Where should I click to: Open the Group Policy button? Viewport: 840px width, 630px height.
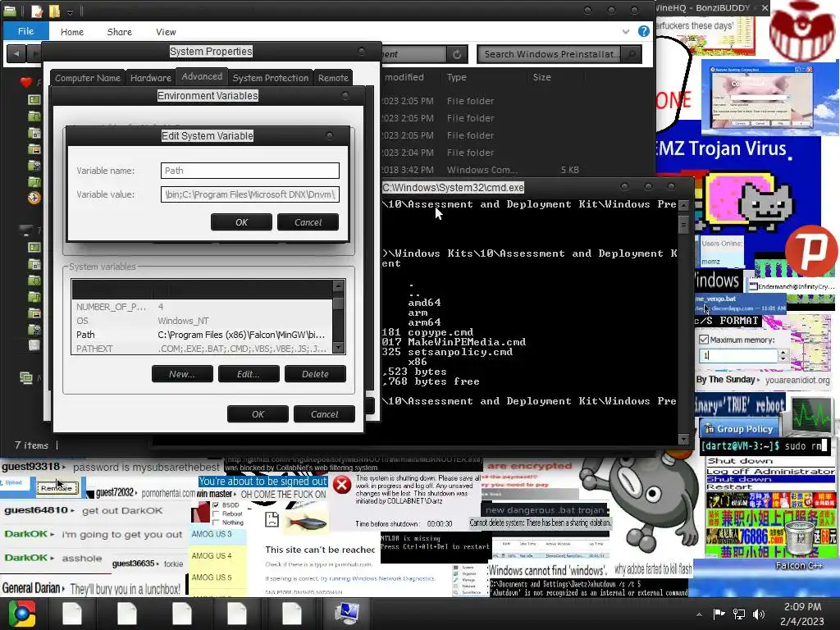(x=740, y=428)
